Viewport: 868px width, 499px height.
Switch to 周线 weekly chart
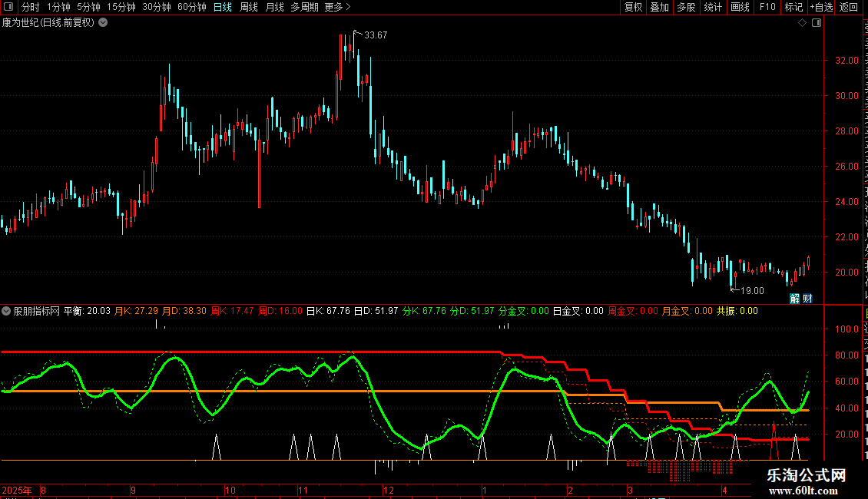[249, 7]
